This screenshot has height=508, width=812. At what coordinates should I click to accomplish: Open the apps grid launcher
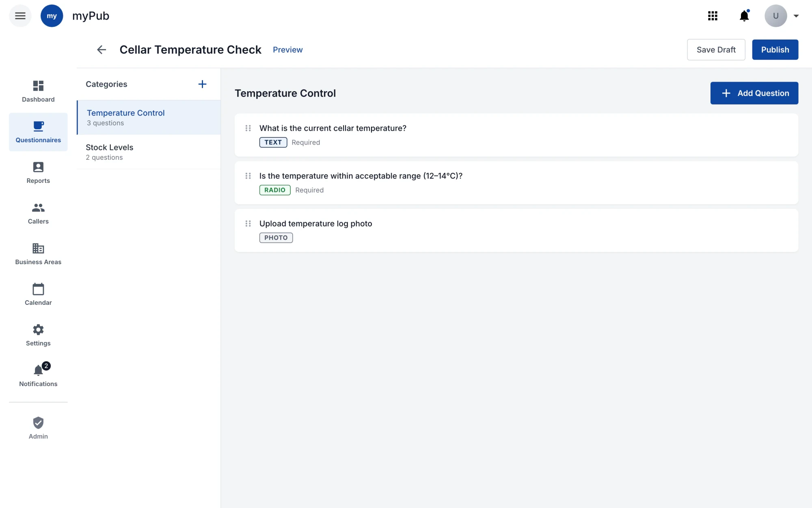[x=713, y=16]
